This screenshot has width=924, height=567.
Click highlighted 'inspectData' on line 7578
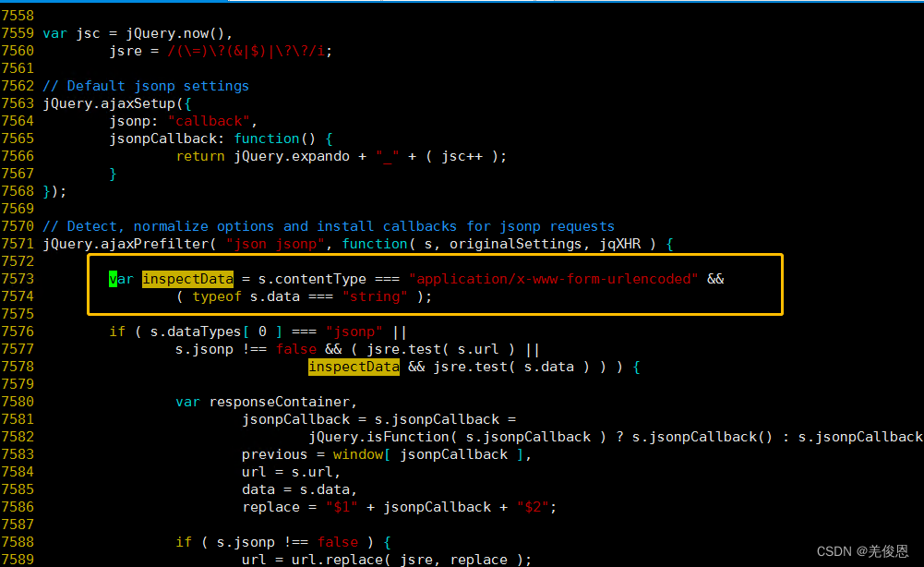click(354, 367)
